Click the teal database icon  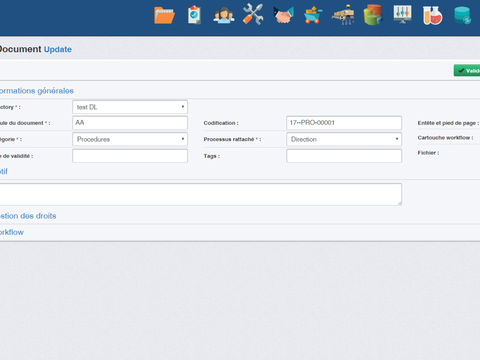tap(462, 15)
